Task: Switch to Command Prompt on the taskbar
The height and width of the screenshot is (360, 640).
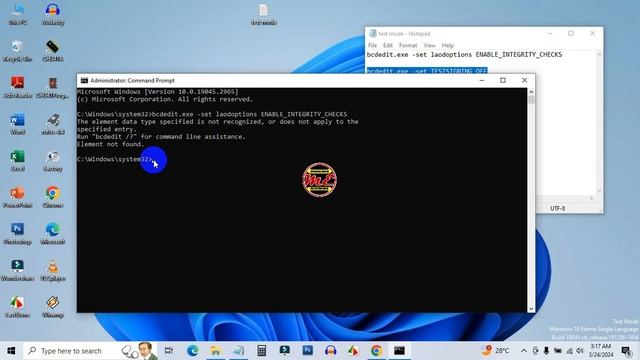Action: click(399, 351)
